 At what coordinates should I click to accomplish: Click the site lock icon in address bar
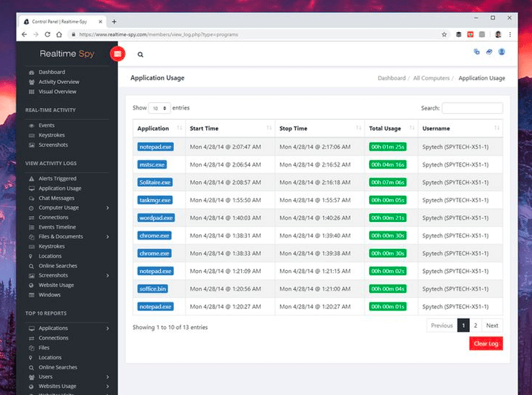(x=73, y=34)
